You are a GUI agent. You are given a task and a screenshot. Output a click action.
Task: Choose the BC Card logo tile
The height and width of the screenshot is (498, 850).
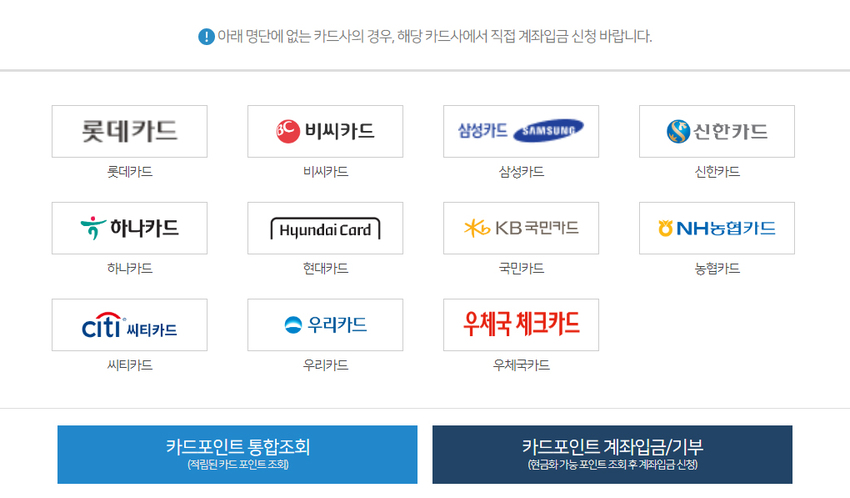[325, 132]
